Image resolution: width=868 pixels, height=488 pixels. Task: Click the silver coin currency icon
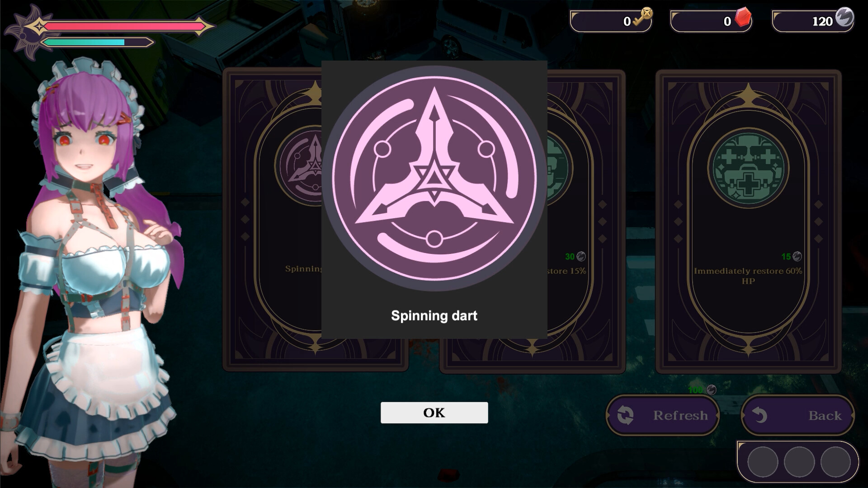[x=844, y=17]
